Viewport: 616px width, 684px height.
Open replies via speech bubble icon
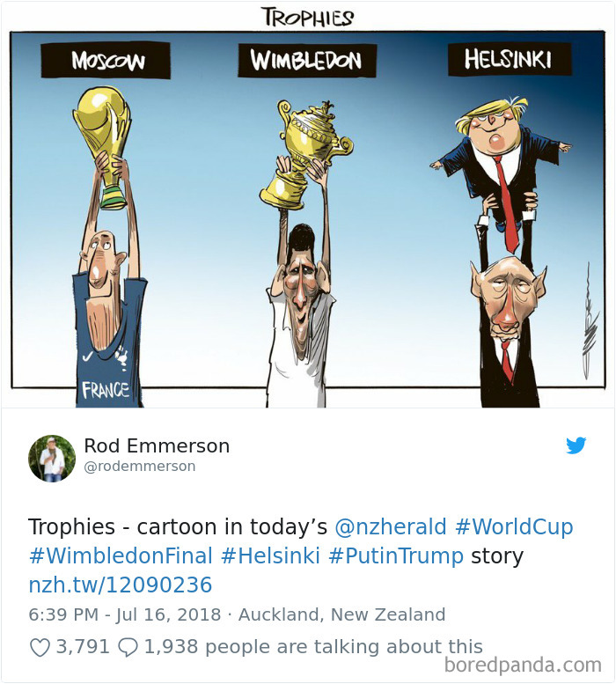(x=128, y=647)
